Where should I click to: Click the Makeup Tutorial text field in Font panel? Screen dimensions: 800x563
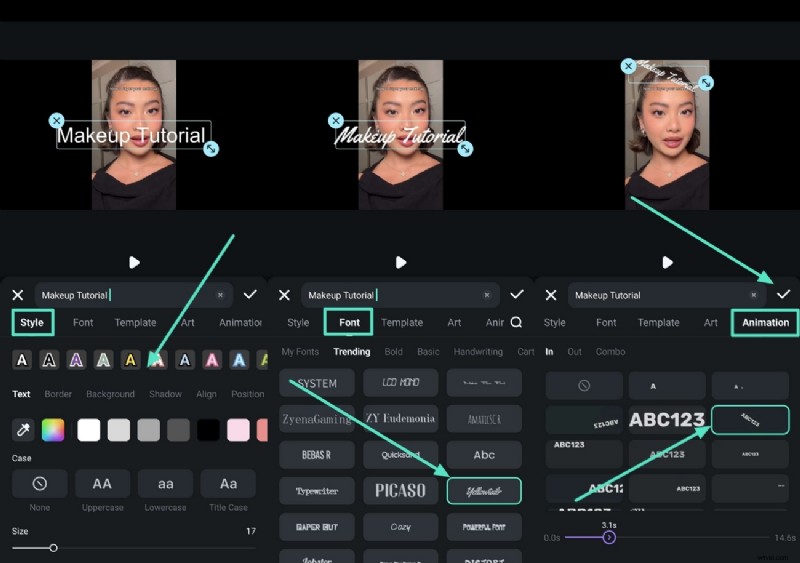pyautogui.click(x=390, y=295)
